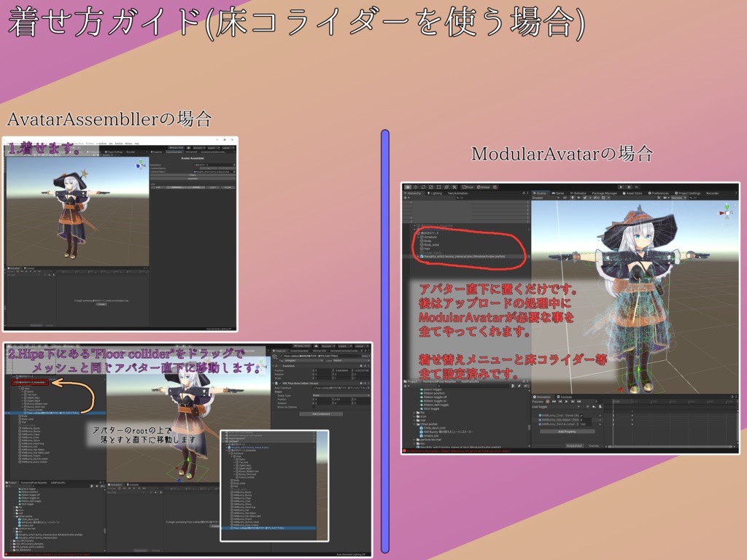Switch to the Lighting tab
747x560 pixels.
435,193
